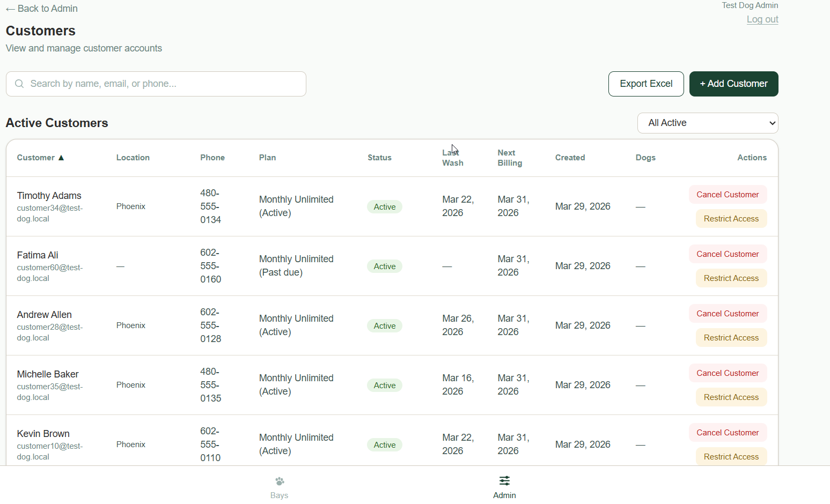This screenshot has width=830, height=504.
Task: Click the Export Excel button
Action: (646, 84)
